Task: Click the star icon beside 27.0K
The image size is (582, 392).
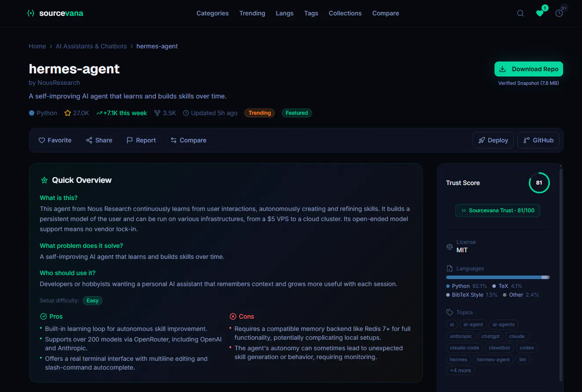Action: point(68,113)
